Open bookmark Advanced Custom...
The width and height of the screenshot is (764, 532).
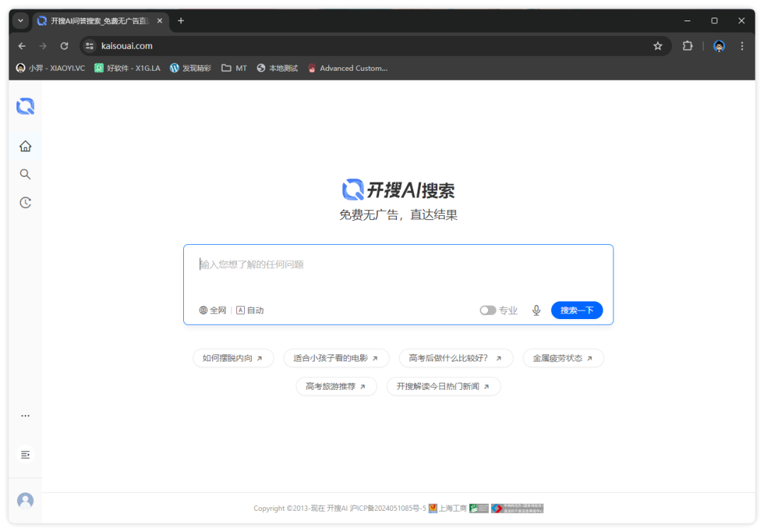pos(348,68)
